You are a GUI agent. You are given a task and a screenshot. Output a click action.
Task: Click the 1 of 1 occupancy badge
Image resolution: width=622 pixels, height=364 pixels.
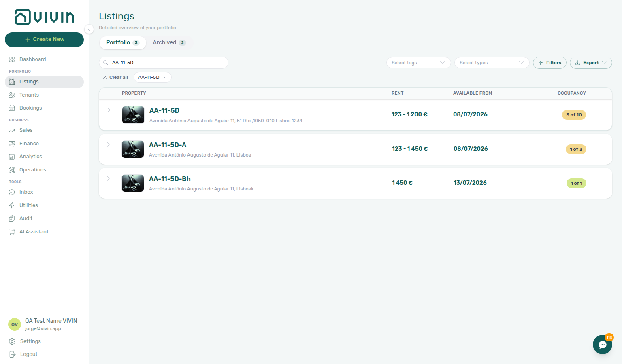click(x=576, y=183)
